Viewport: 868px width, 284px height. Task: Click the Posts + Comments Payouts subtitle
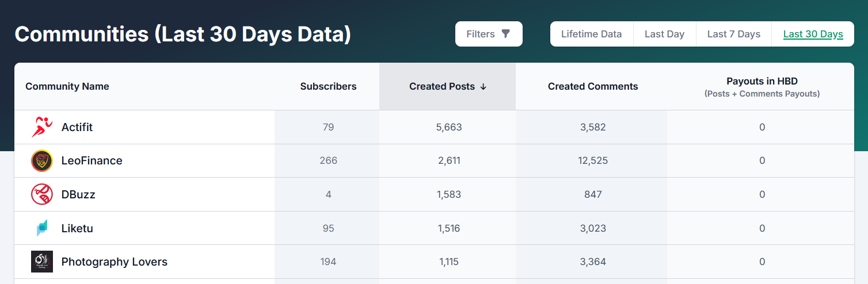[x=762, y=94]
